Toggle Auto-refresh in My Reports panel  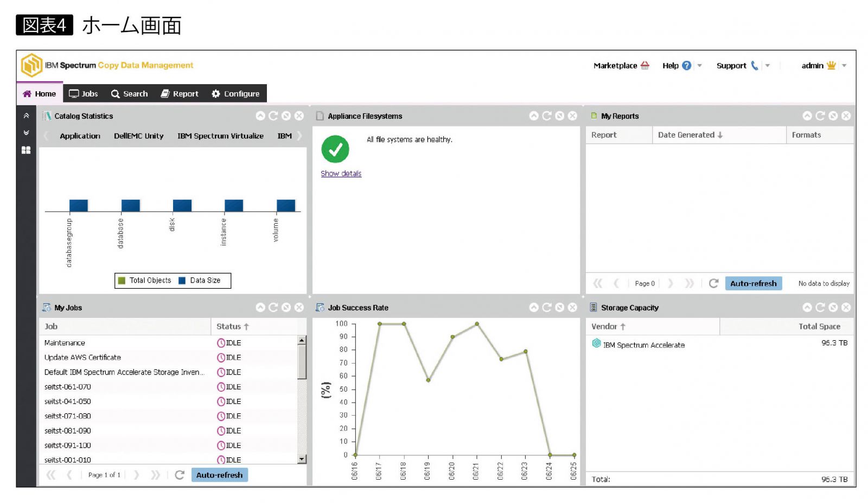(x=753, y=284)
